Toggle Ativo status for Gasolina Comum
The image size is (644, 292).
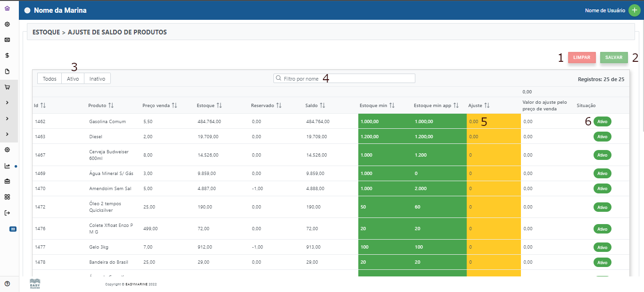pos(602,121)
